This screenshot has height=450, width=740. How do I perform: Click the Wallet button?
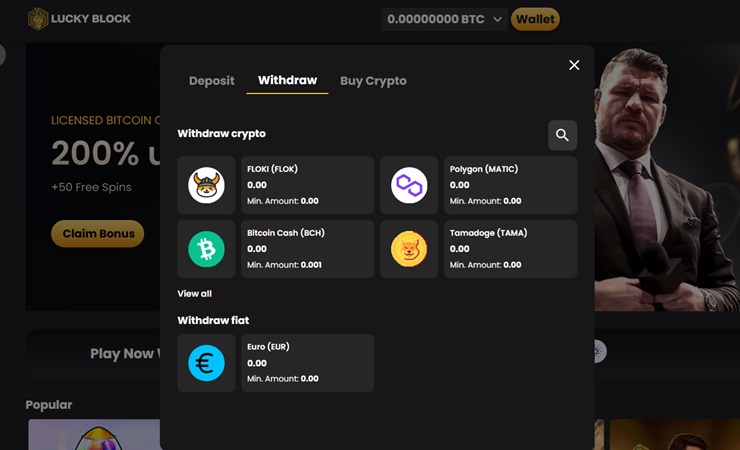tap(535, 19)
